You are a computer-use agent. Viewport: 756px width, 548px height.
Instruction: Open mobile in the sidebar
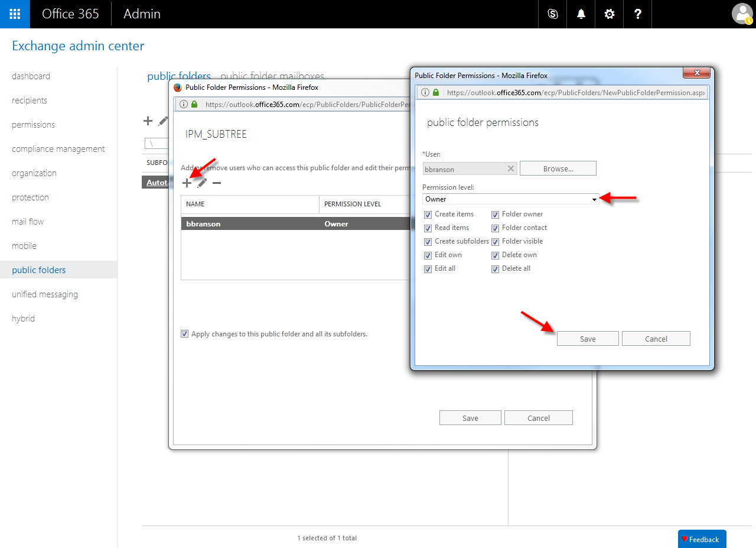(24, 246)
